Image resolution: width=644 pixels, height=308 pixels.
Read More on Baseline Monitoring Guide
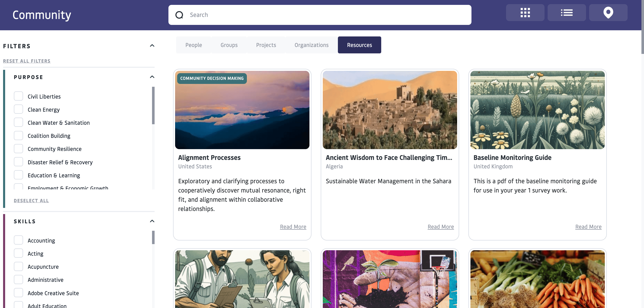[x=588, y=227]
